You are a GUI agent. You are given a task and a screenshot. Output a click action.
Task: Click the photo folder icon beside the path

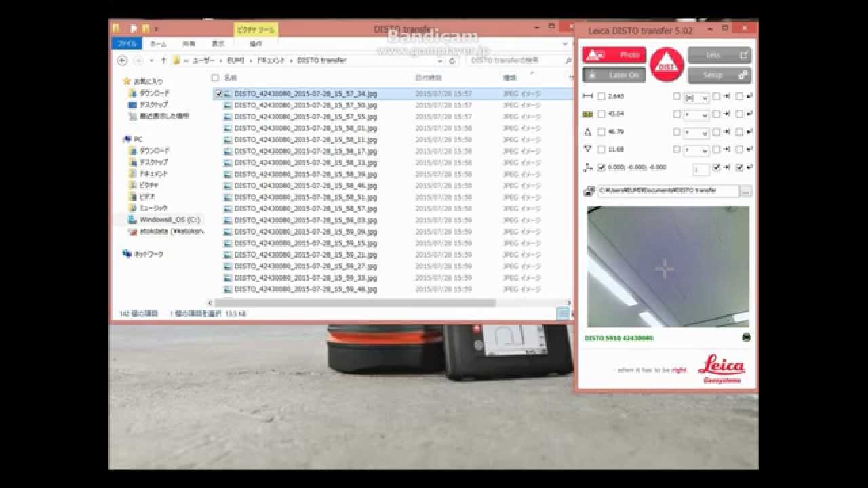589,191
